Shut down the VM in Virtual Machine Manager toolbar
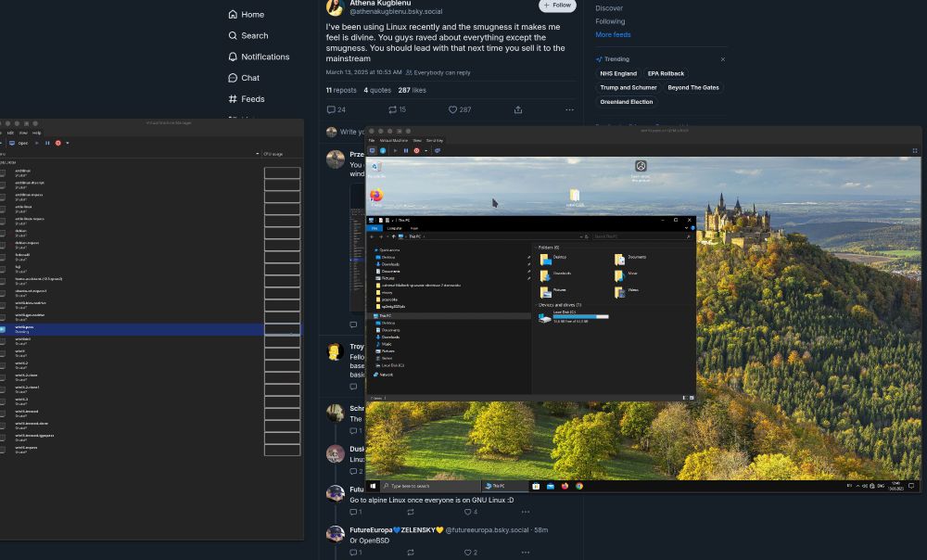 click(57, 143)
